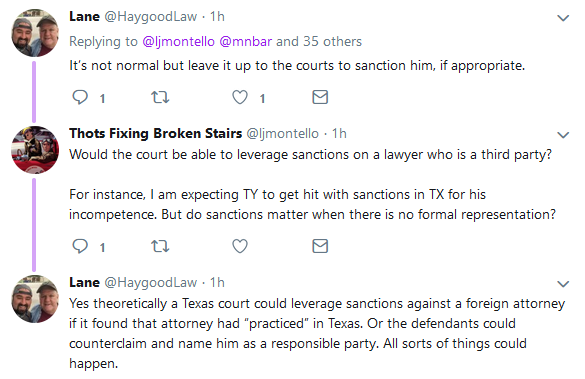This screenshot has height=379, width=585.
Task: Send Lane's first tweet via direct message
Action: pos(320,97)
